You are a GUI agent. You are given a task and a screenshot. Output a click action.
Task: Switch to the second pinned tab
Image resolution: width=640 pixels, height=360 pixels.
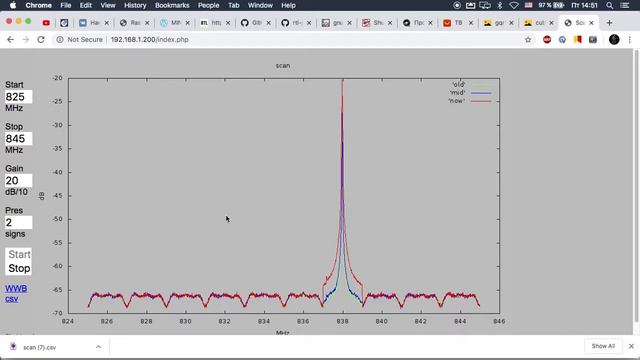coord(64,23)
